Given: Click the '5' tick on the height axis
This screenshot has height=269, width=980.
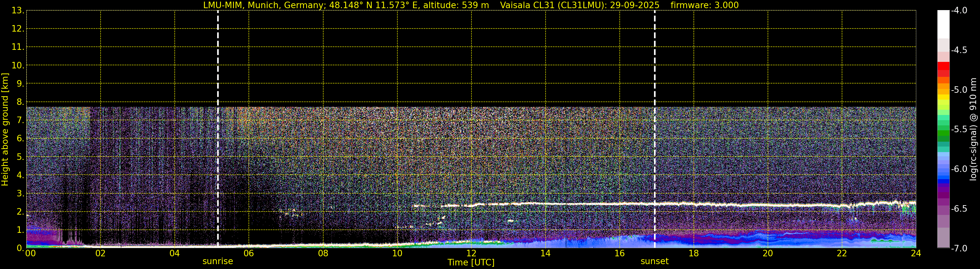Looking at the screenshot, I should (20, 157).
